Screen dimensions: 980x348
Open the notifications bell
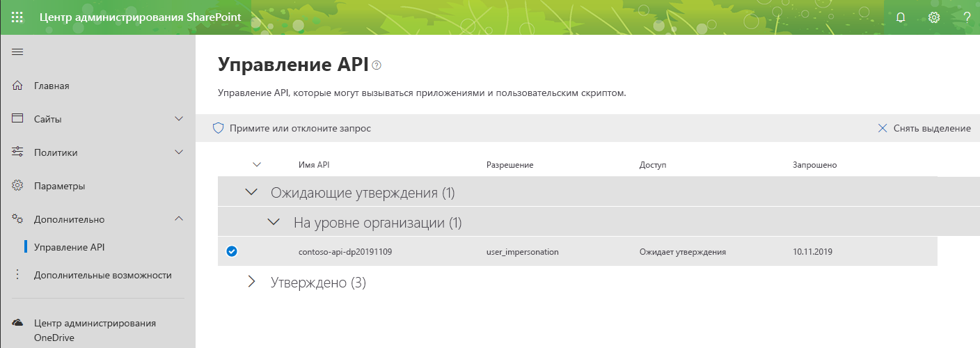pyautogui.click(x=901, y=17)
